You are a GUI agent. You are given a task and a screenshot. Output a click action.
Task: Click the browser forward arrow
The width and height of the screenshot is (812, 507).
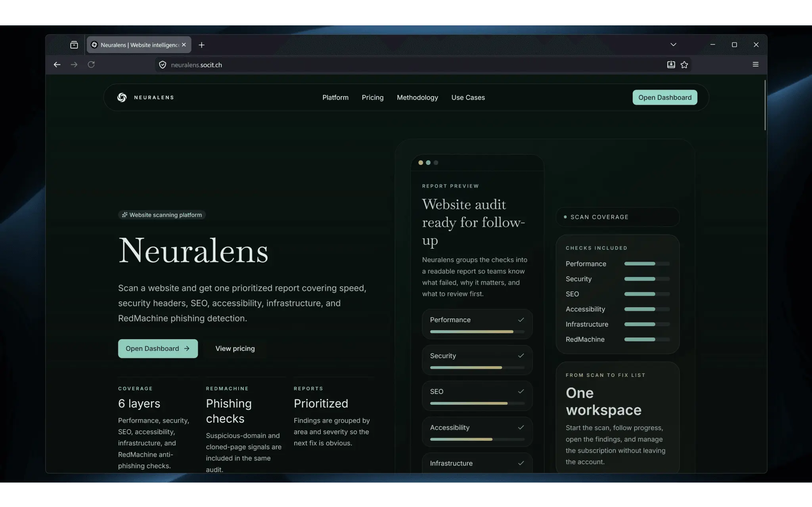coord(74,65)
